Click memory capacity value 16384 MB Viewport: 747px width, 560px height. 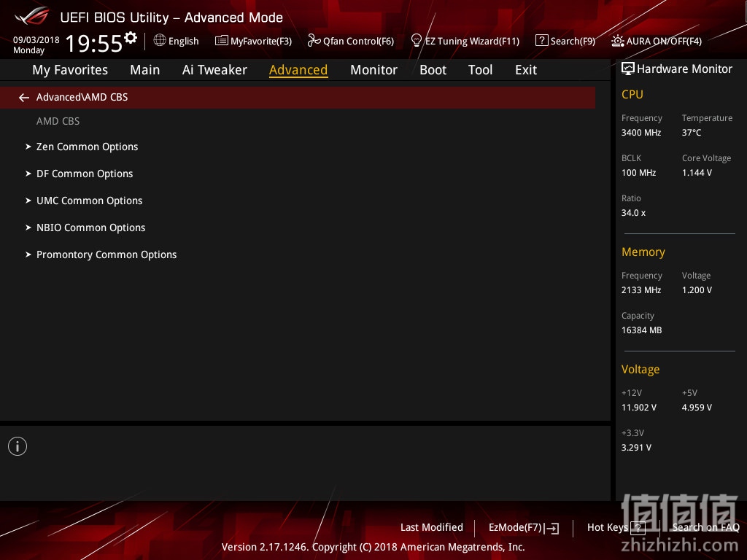coord(641,330)
